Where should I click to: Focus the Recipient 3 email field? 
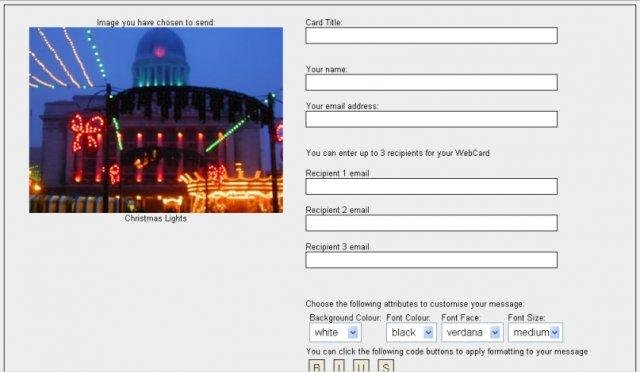(431, 260)
